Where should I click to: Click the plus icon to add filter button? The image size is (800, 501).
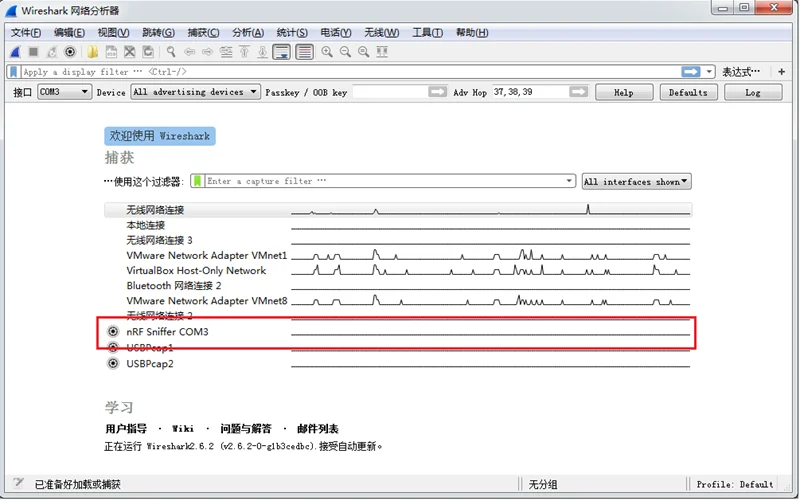[782, 72]
